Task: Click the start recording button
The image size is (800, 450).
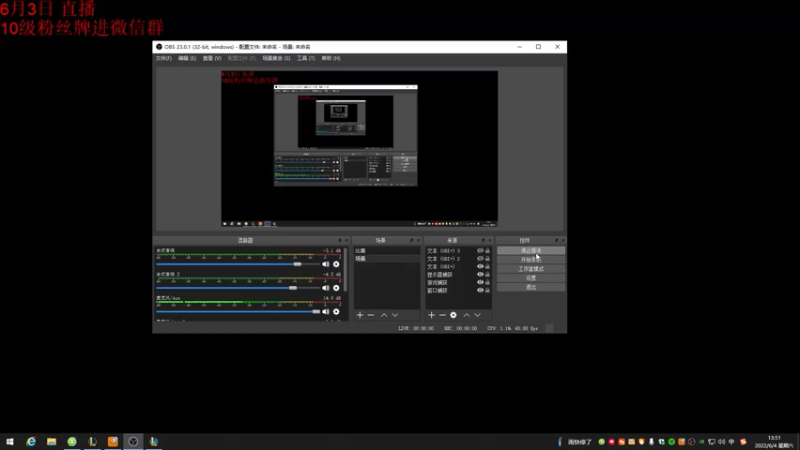Action: click(x=531, y=260)
